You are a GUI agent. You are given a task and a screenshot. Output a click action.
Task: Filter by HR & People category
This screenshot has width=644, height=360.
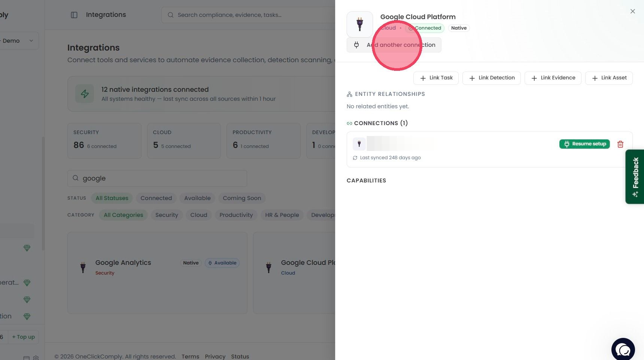point(282,215)
